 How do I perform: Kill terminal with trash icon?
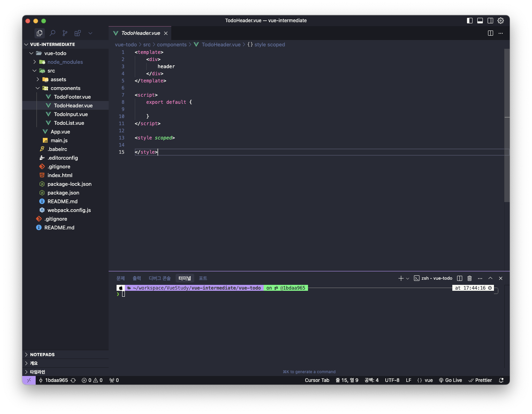[470, 279]
